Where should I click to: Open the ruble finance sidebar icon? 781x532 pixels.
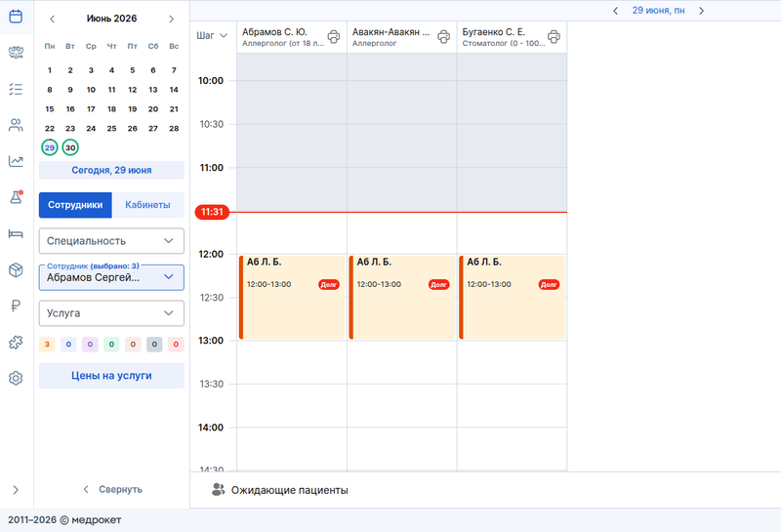click(16, 306)
